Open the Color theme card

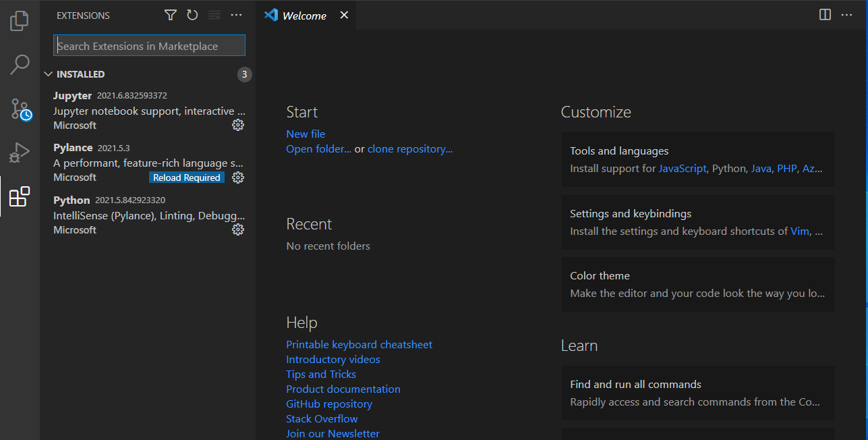pyautogui.click(x=698, y=284)
